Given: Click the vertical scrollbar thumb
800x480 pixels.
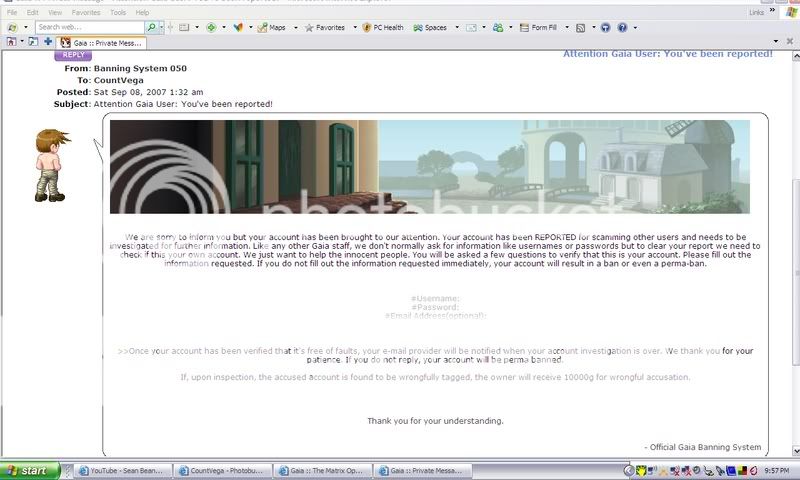Looking at the screenshot, I should 796,272.
